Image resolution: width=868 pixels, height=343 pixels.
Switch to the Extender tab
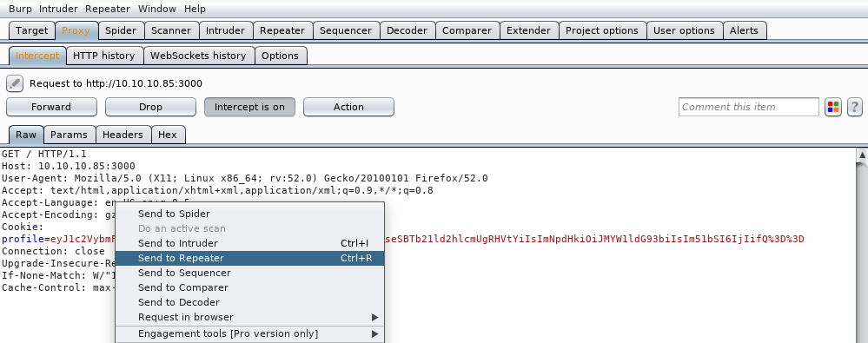[x=528, y=30]
